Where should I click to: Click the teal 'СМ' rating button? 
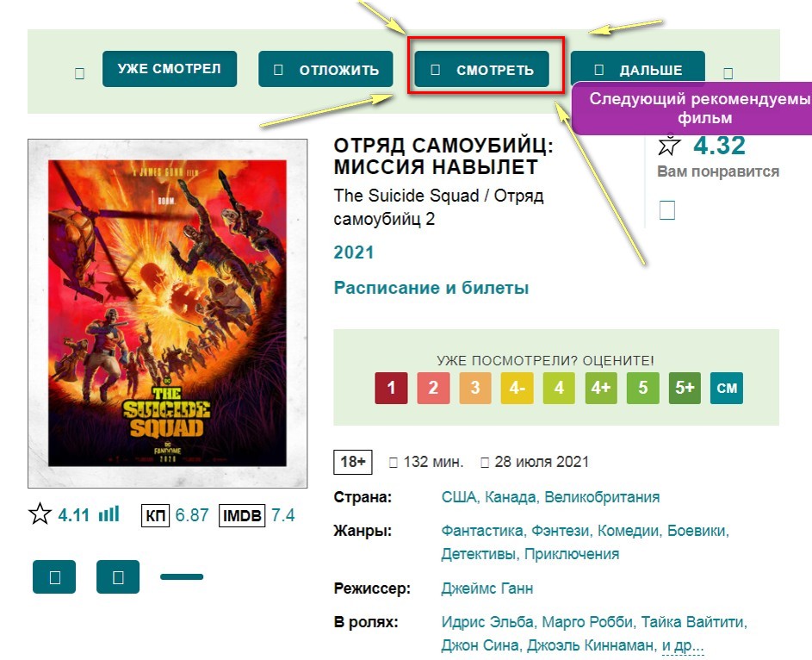point(727,388)
